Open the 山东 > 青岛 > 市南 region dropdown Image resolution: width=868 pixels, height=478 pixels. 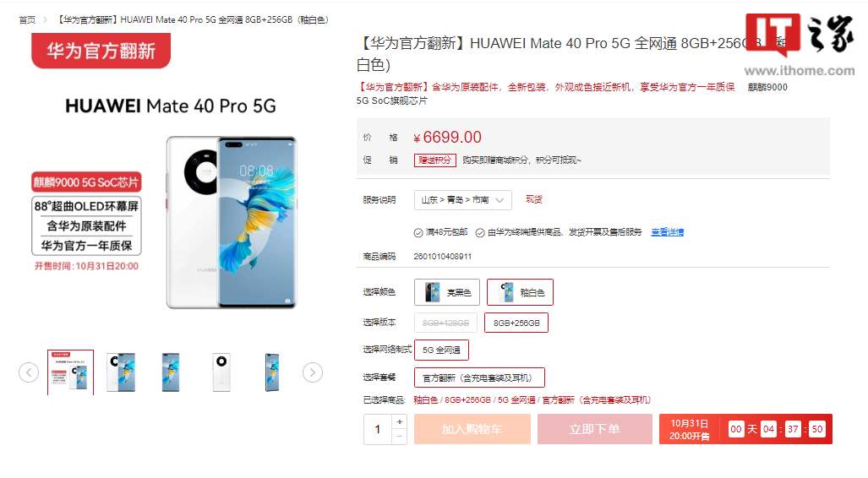tap(463, 199)
